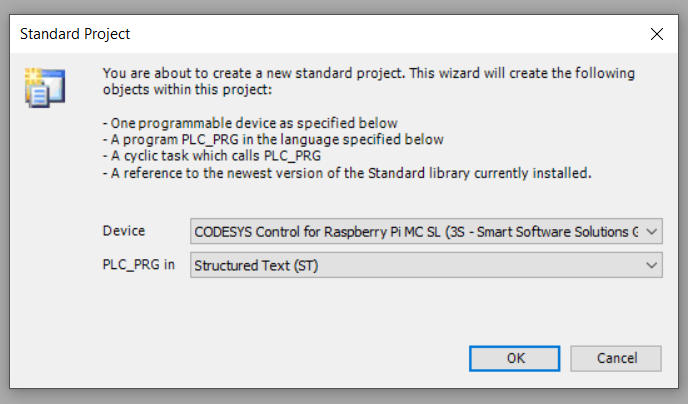This screenshot has height=404, width=688.
Task: Click the Standard Project wizard icon
Action: tap(45, 87)
